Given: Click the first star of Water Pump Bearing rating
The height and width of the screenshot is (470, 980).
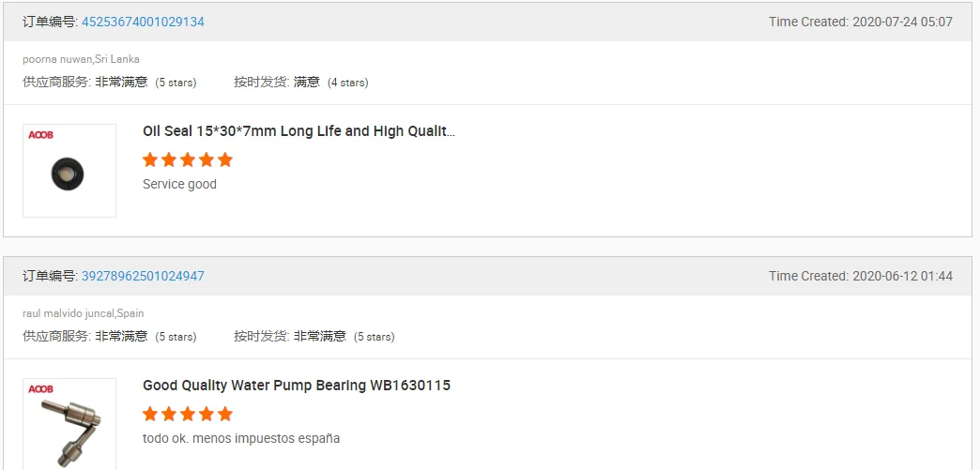Looking at the screenshot, I should pos(150,414).
